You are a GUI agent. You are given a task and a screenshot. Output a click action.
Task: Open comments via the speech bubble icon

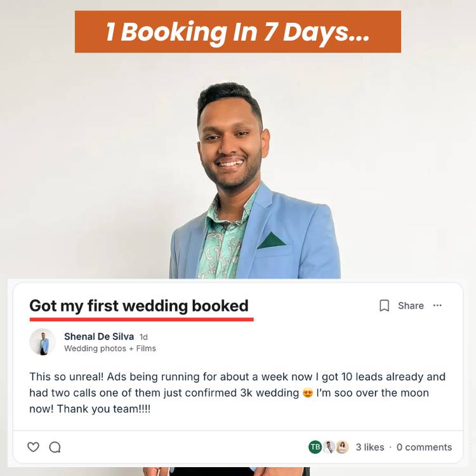pos(55,447)
